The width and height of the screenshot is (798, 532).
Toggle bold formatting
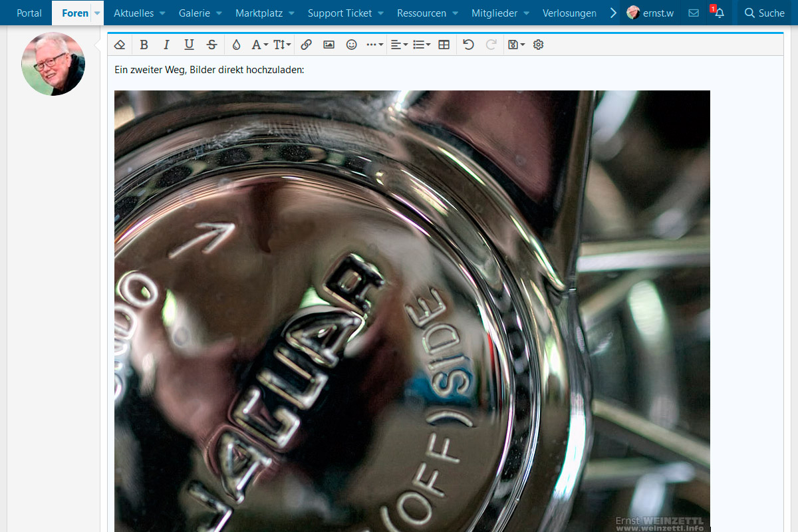click(144, 45)
